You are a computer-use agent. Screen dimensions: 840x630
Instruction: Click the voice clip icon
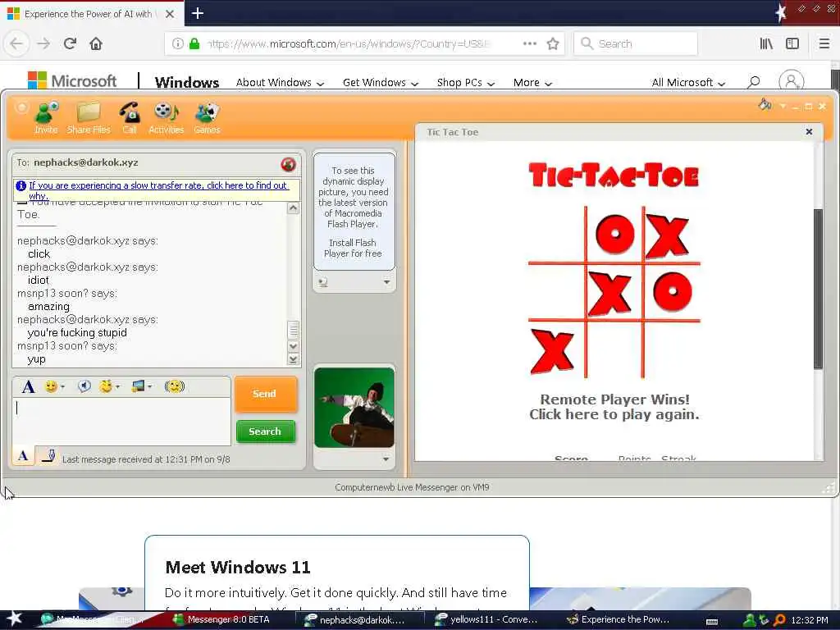coord(84,386)
